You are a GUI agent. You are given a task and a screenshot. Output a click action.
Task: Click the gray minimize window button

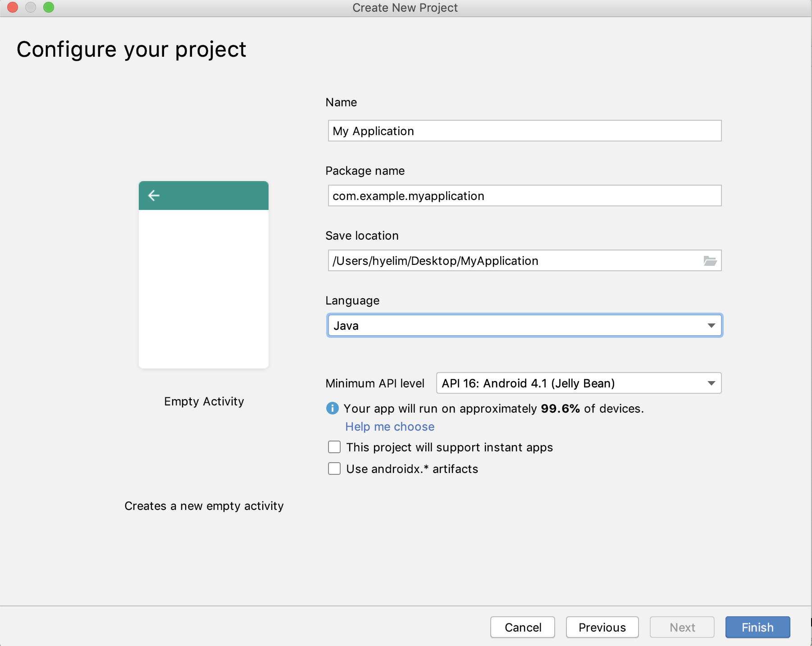pyautogui.click(x=31, y=7)
